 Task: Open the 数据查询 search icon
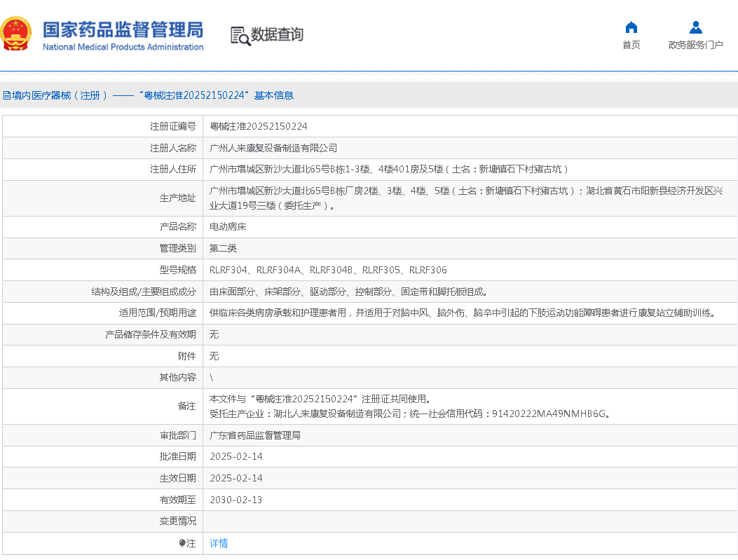click(240, 35)
